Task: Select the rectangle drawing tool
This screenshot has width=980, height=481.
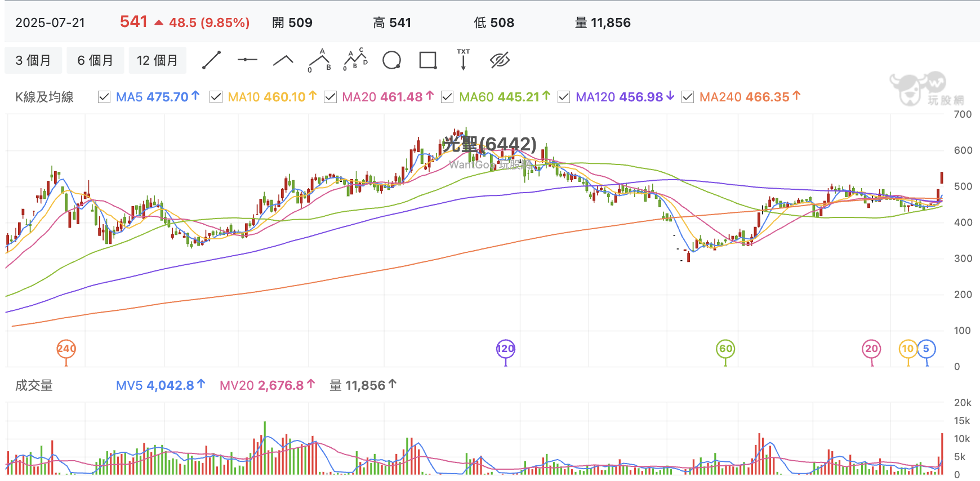Action: pyautogui.click(x=428, y=60)
